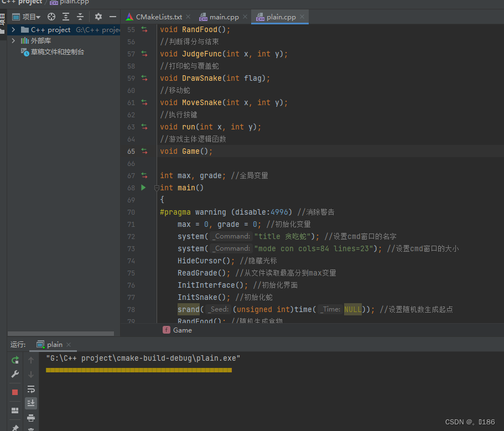Open project panel settings gear
This screenshot has width=504, height=431.
tap(98, 17)
